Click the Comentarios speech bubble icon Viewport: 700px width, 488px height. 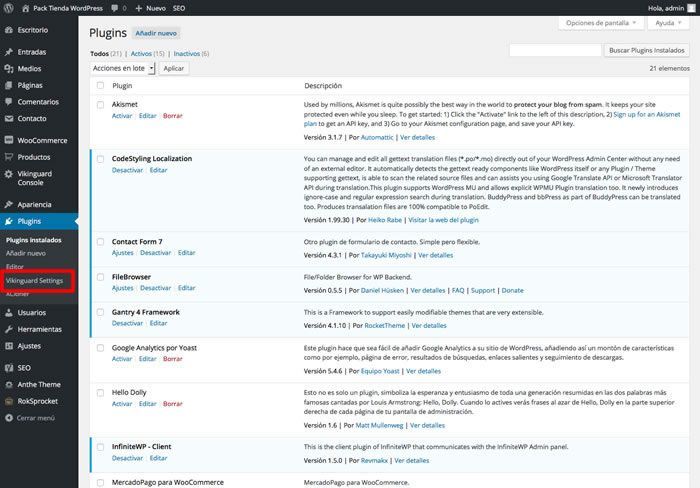coord(8,102)
